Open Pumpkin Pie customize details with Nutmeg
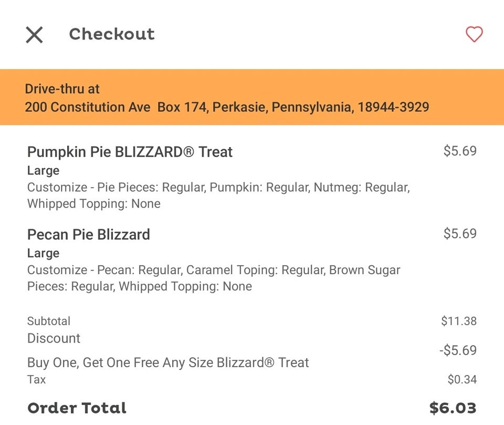Screen dimensions: 504x425 [218, 195]
